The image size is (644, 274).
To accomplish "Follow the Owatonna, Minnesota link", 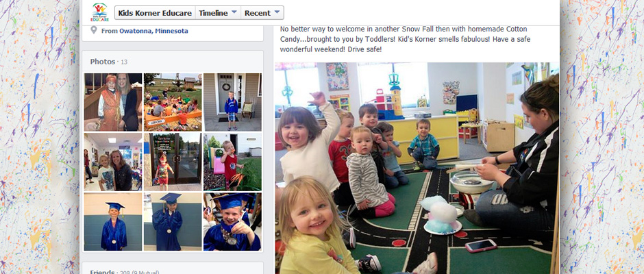I will tap(153, 31).
